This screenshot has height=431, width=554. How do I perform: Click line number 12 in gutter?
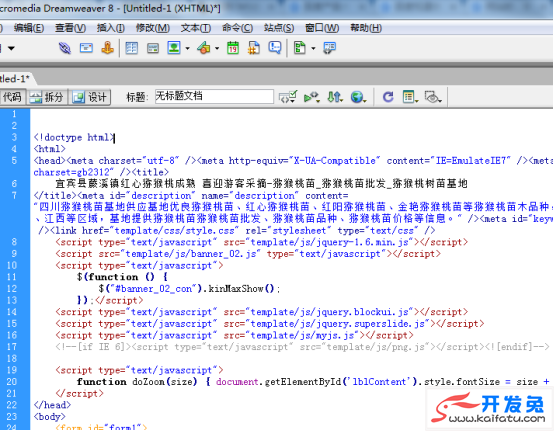12,289
